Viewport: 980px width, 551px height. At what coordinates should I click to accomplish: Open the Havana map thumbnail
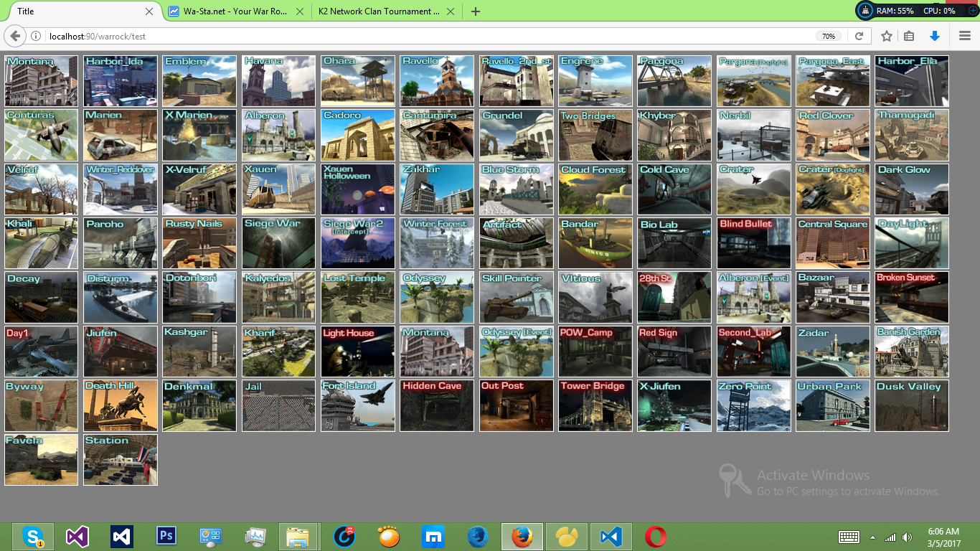coord(278,80)
